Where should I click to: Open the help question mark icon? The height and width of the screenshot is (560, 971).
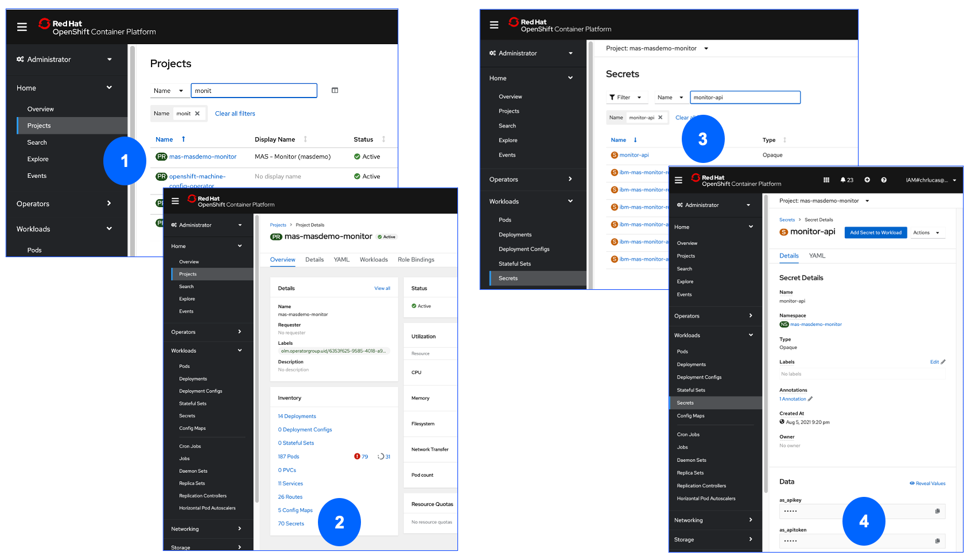tap(884, 180)
